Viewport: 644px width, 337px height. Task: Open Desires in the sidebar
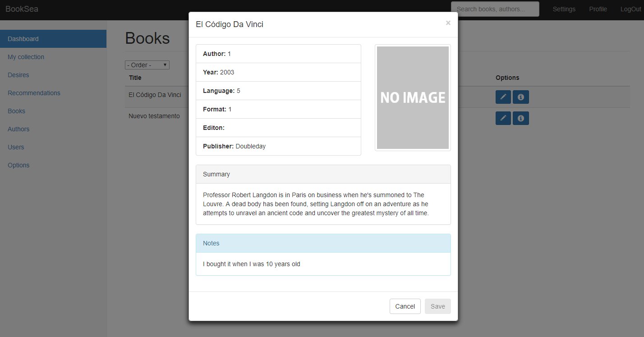point(18,75)
